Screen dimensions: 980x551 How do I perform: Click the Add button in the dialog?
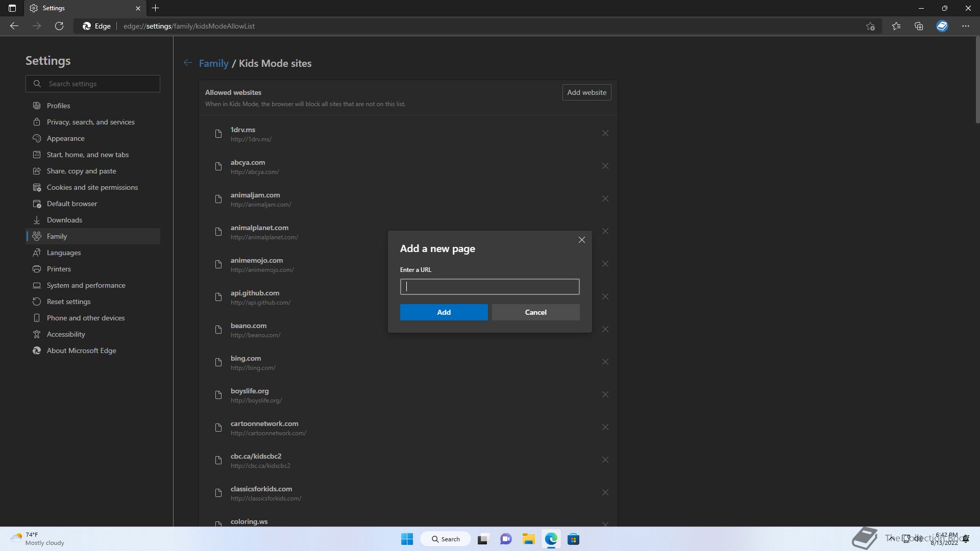pos(444,312)
